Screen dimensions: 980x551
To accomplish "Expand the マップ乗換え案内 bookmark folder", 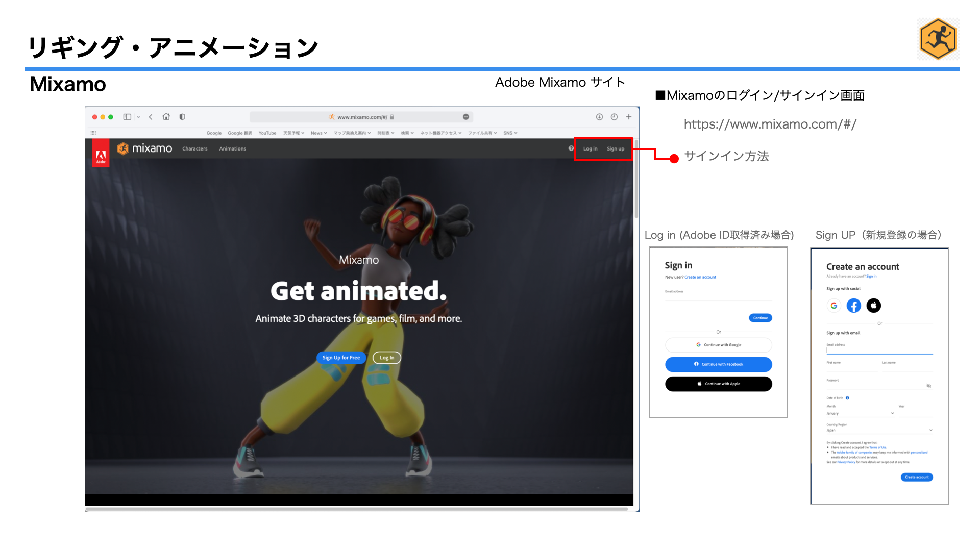I will coord(353,133).
